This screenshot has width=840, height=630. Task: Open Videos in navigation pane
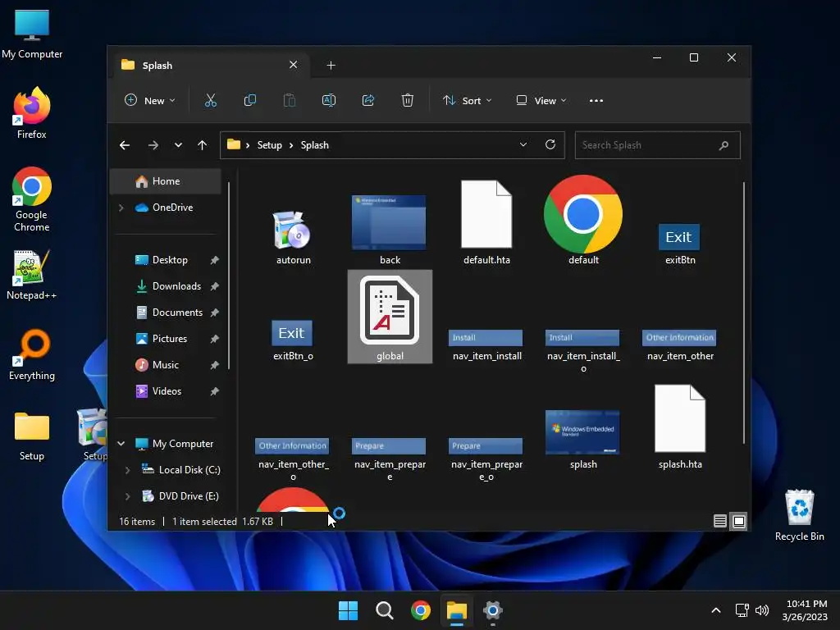coord(167,391)
